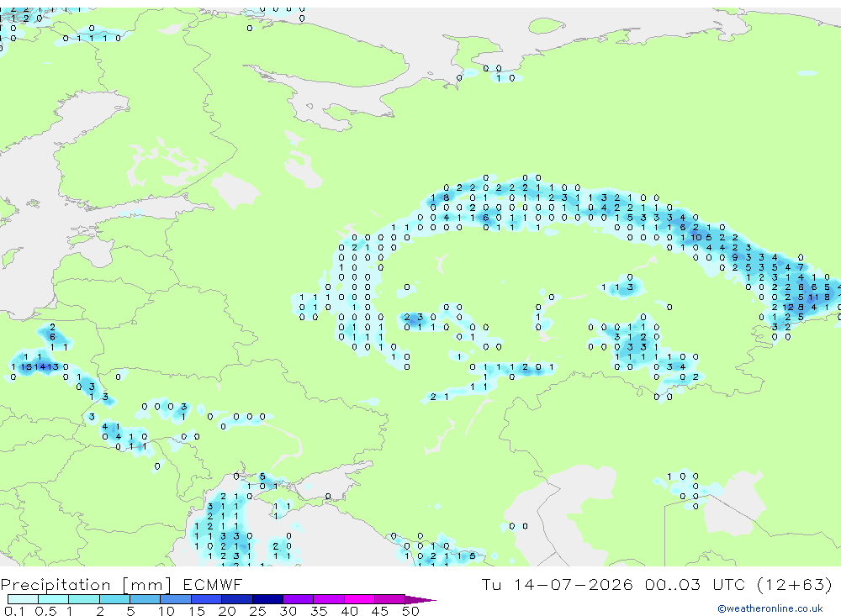Click the '25' legend scale label
The height and width of the screenshot is (616, 841).
[x=258, y=611]
